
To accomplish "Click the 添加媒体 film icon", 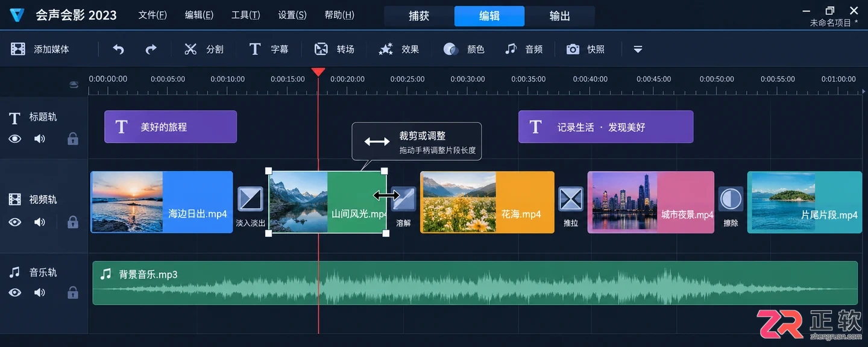I will pyautogui.click(x=18, y=49).
